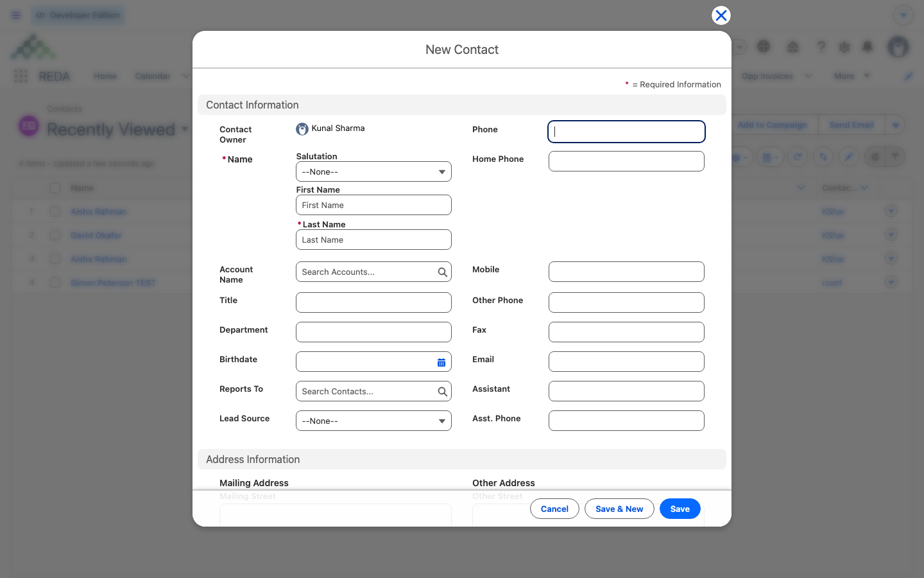The image size is (924, 578).
Task: Open the global actions plus icon
Action: tap(764, 46)
